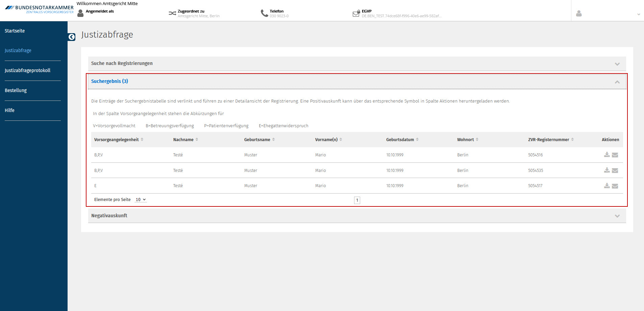Image resolution: width=644 pixels, height=311 pixels.
Task: Open the Elemente pro Seite dropdown
Action: tap(141, 200)
